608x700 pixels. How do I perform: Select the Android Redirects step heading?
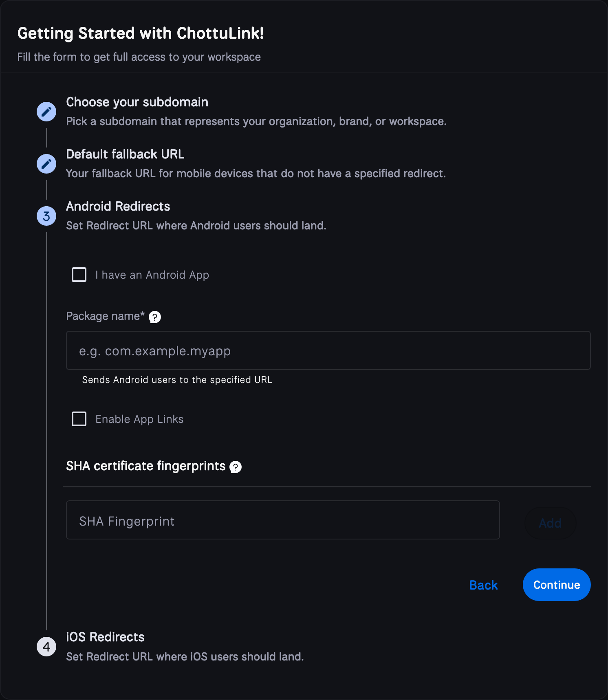[118, 207]
